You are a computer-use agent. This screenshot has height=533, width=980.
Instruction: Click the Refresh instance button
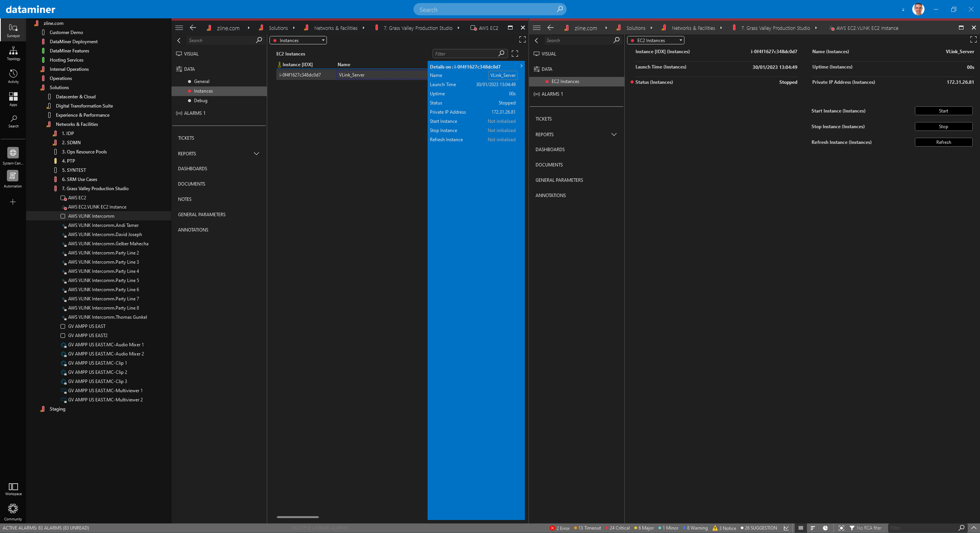[943, 142]
